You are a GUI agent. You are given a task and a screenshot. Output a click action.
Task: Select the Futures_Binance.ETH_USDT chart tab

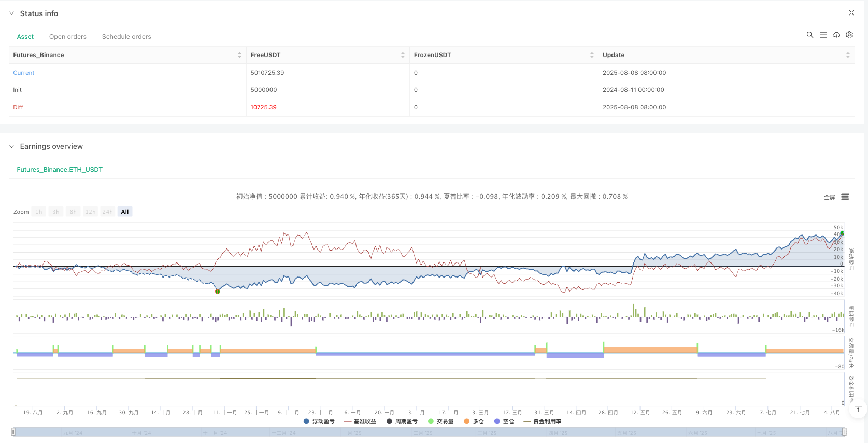(x=60, y=170)
